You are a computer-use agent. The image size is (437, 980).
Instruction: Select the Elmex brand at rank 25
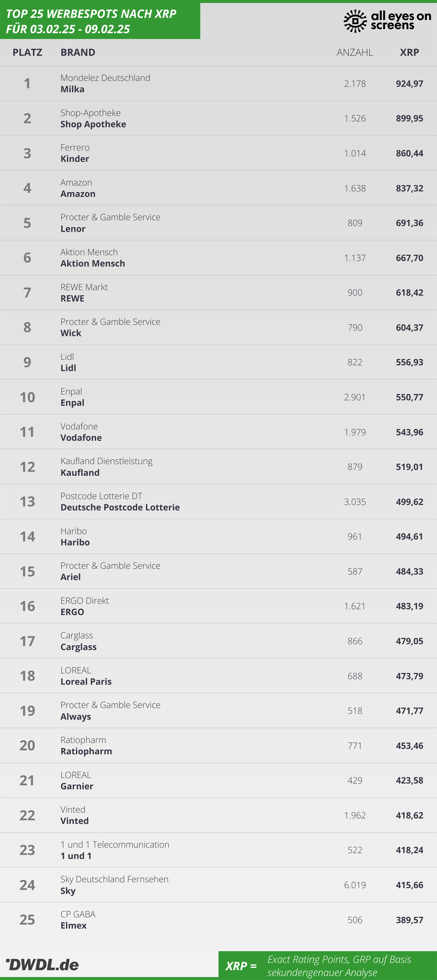73,925
